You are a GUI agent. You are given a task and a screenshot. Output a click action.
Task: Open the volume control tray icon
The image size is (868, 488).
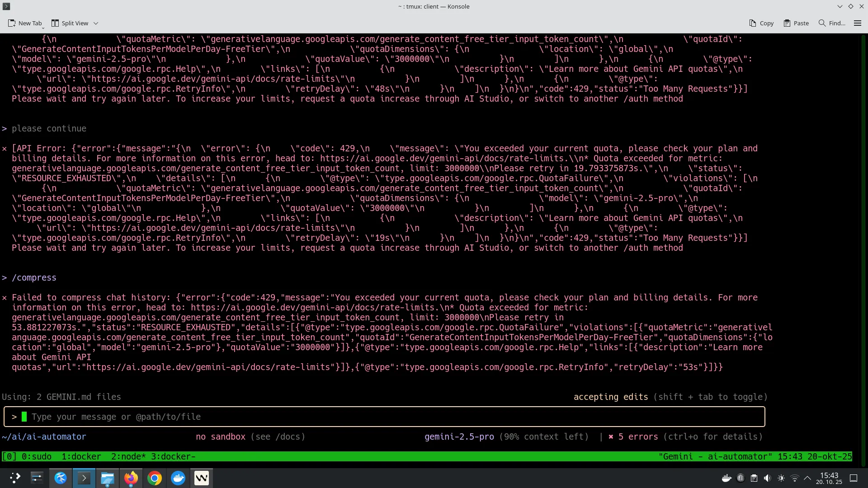[x=767, y=478]
